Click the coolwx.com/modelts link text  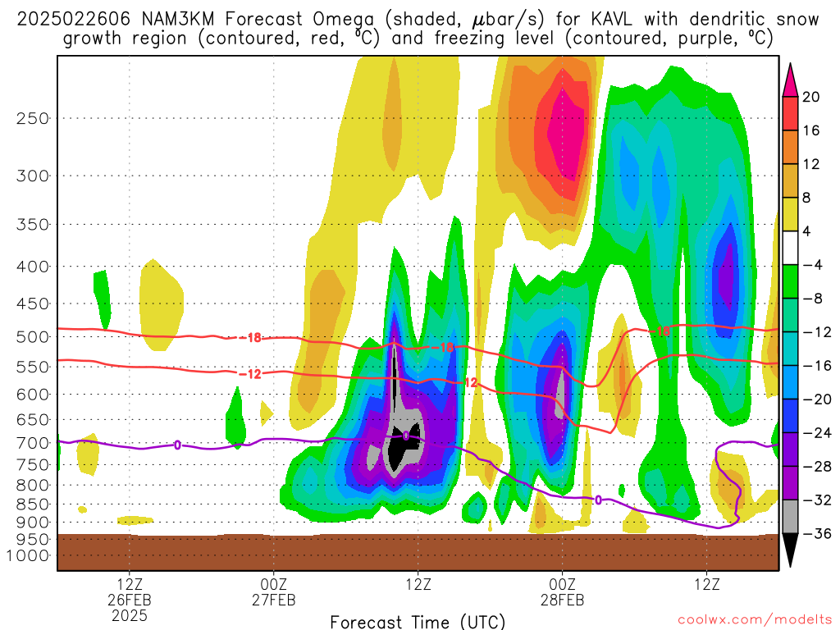pyautogui.click(x=755, y=620)
